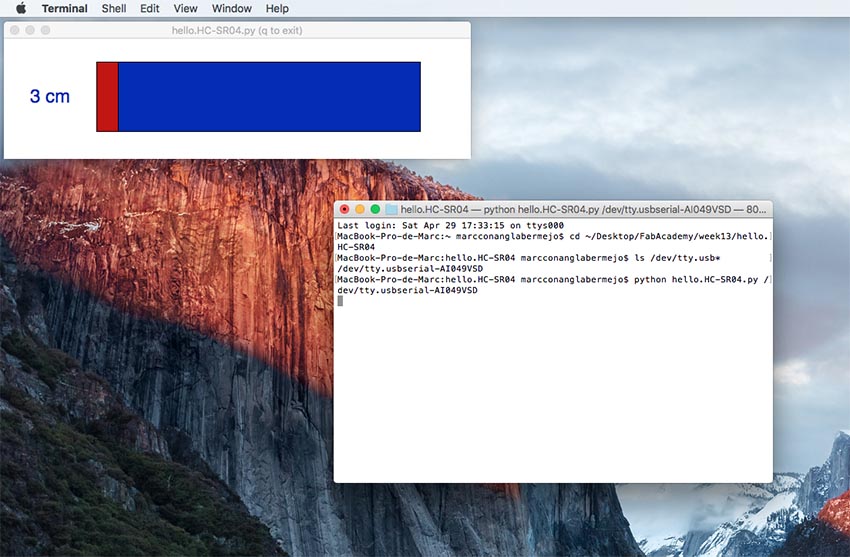This screenshot has width=850, height=557.
Task: Open the View menu
Action: coord(185,9)
